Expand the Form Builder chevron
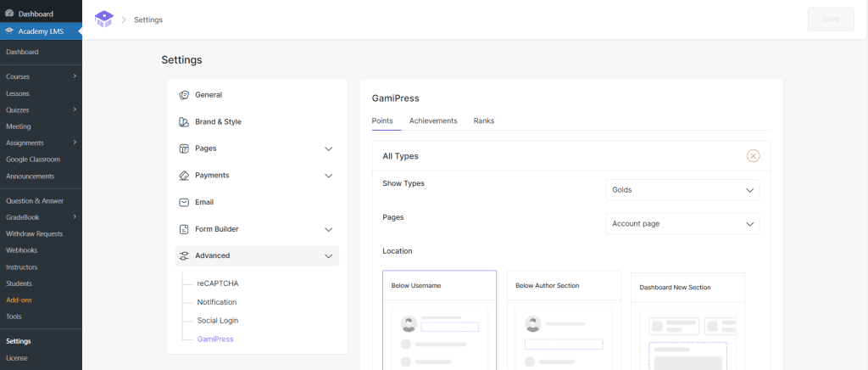868x370 pixels. point(328,229)
